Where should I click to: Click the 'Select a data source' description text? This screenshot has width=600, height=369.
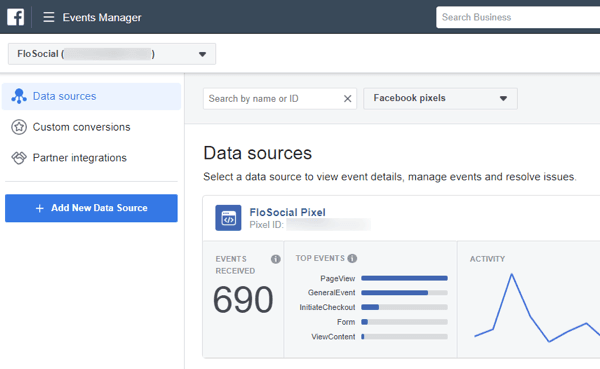coord(390,177)
